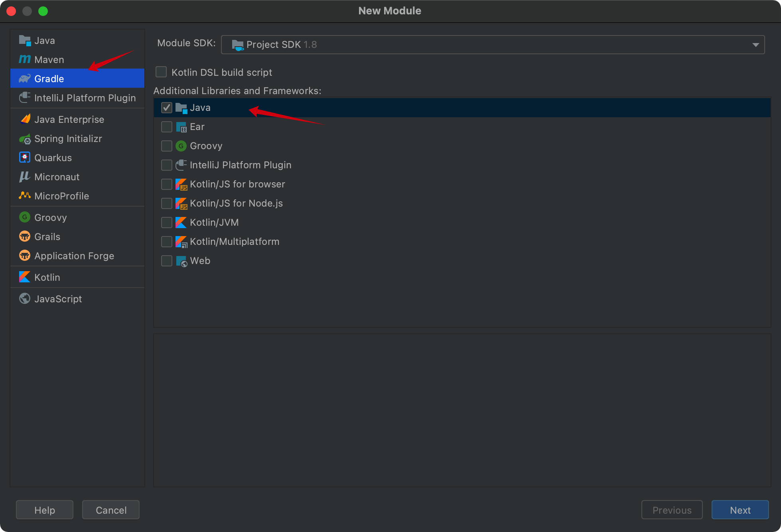
Task: Click the Web framework icon
Action: click(181, 261)
